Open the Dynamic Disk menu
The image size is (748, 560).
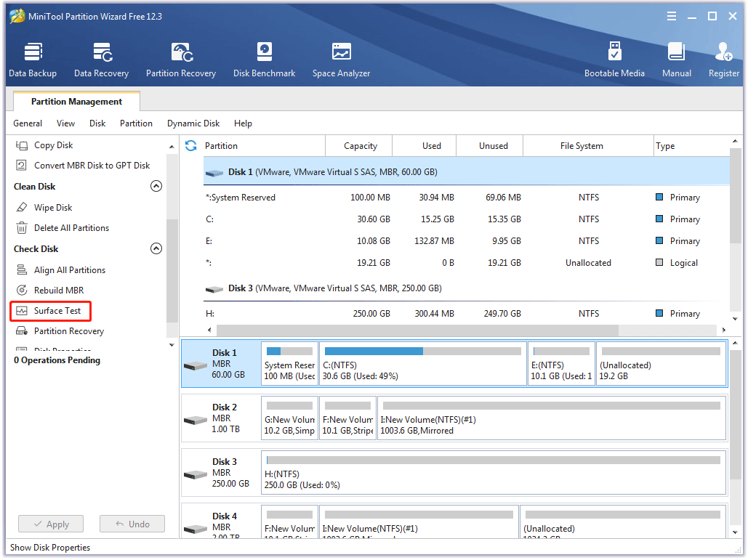pyautogui.click(x=193, y=123)
